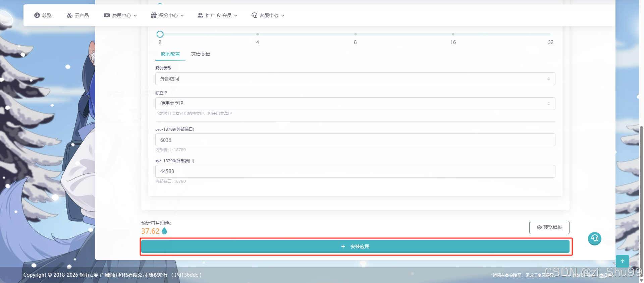Select the 服务配置 tab
Image resolution: width=644 pixels, height=283 pixels.
[170, 54]
